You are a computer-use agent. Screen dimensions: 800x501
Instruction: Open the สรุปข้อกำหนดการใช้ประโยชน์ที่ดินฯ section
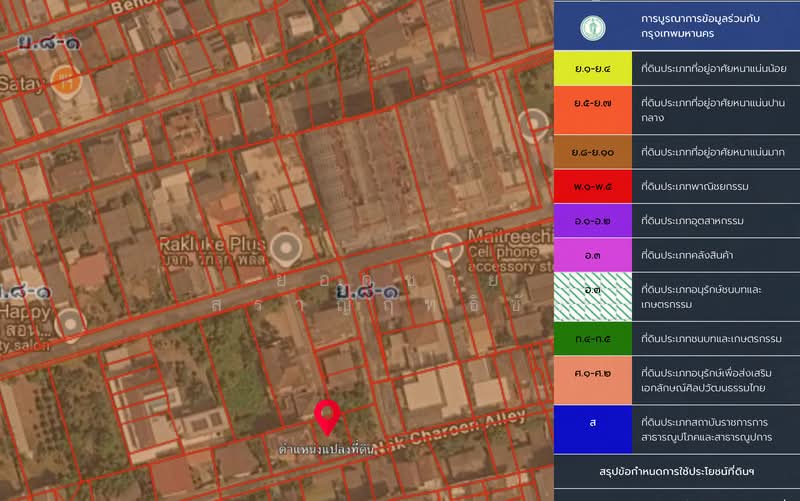[676, 470]
